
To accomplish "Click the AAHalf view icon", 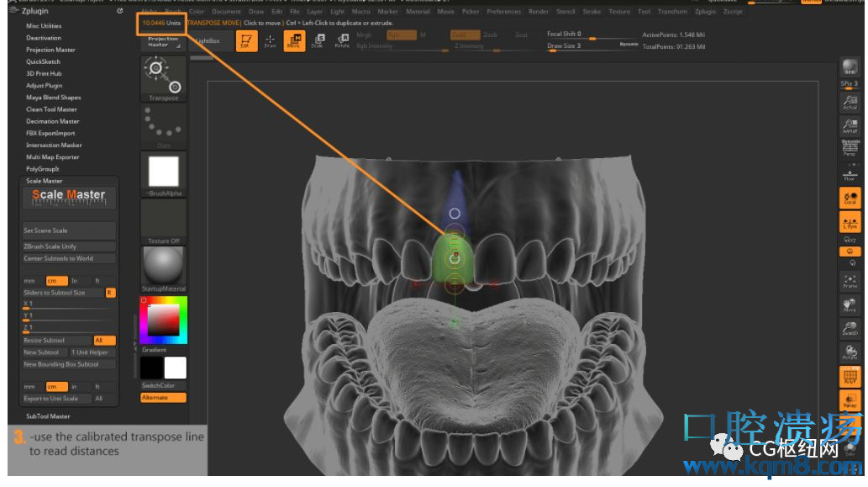I will click(x=850, y=126).
